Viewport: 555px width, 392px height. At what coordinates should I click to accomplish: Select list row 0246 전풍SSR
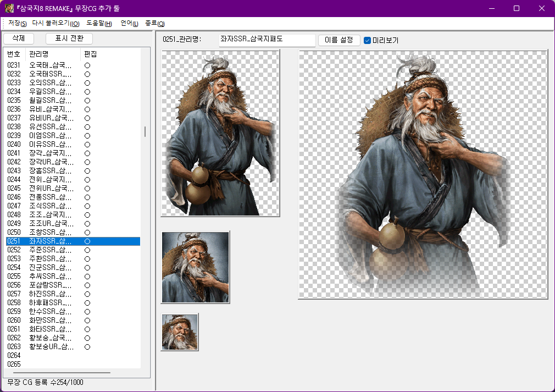pos(73,197)
